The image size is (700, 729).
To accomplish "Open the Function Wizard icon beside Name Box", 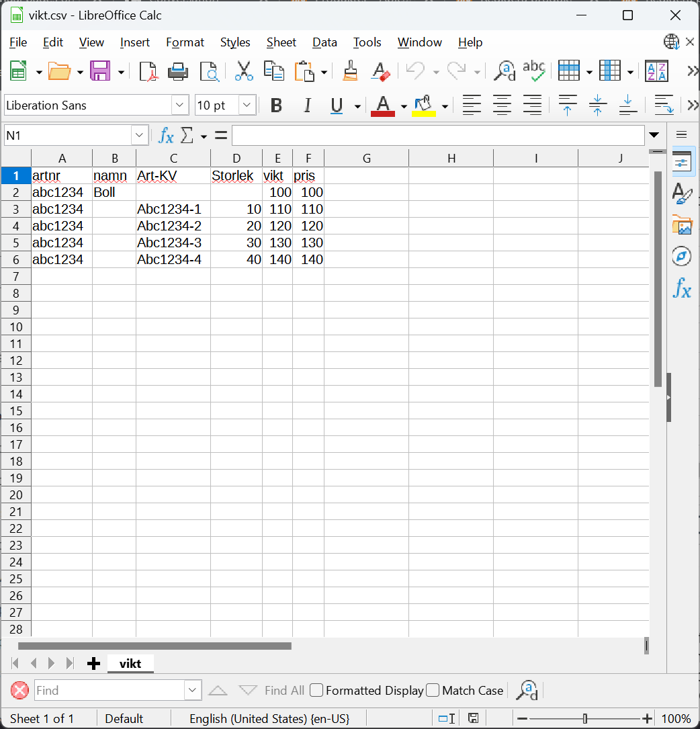I will [165, 136].
